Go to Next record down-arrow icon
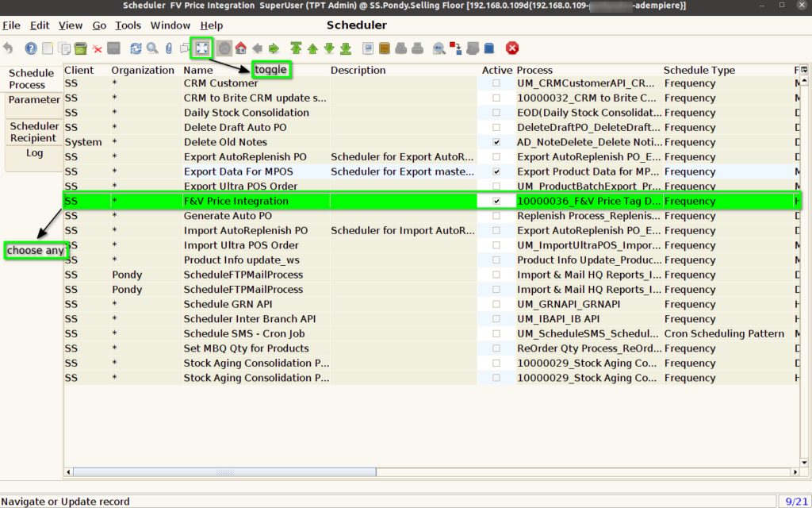This screenshot has width=812, height=508. pyautogui.click(x=329, y=48)
